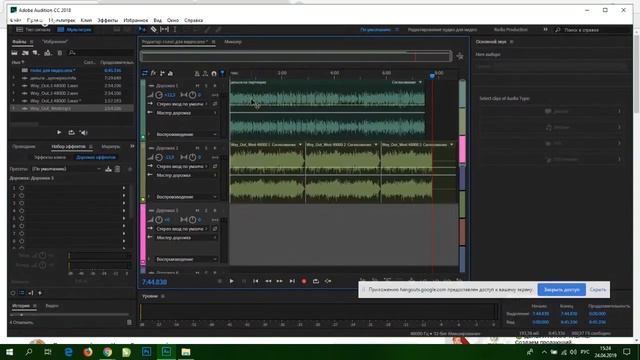Open the Избранное menu
This screenshot has height=360, width=640.
coord(136,20)
